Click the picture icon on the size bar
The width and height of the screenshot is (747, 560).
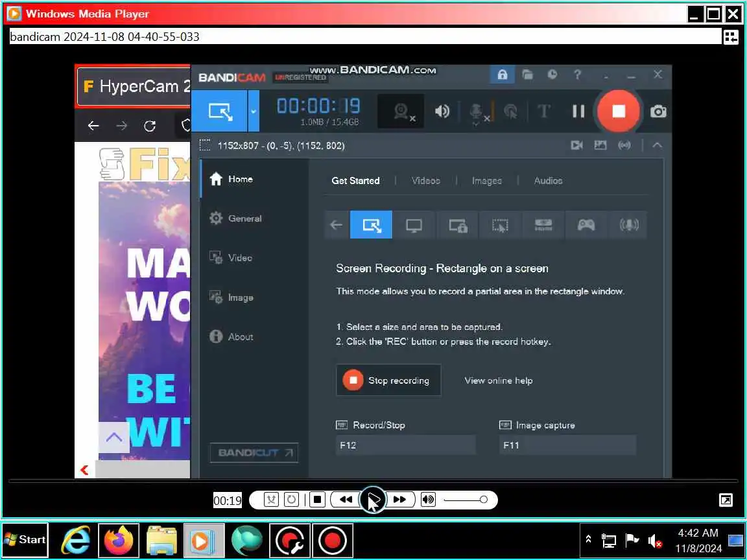pos(600,145)
